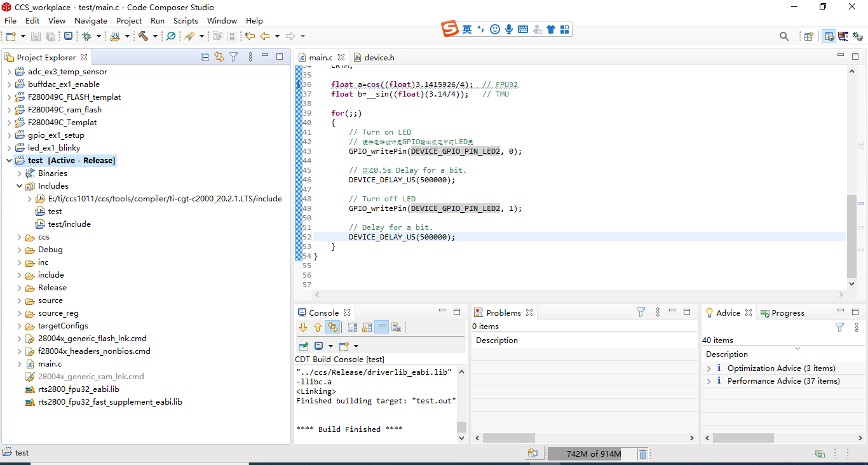Open the Open Perspective icon
The height and width of the screenshot is (465, 868).
click(808, 36)
